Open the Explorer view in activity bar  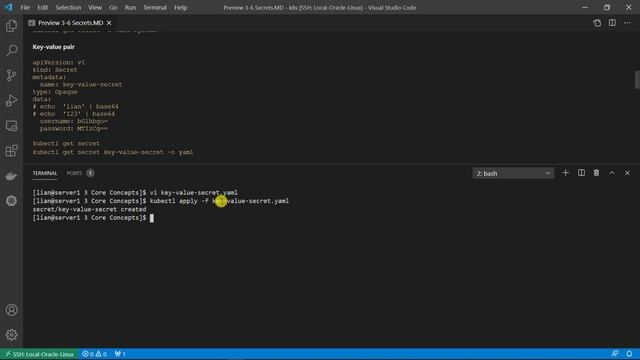[11, 26]
